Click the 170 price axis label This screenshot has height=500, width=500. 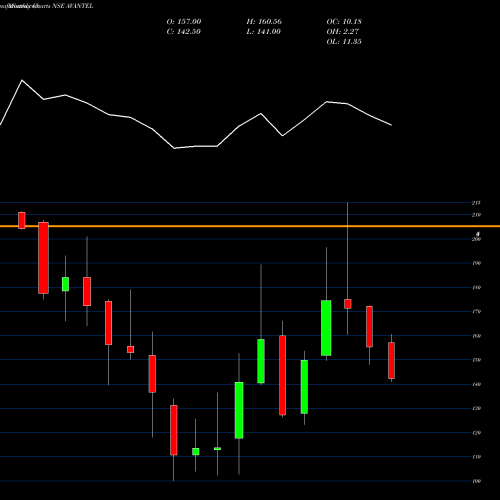click(x=476, y=312)
